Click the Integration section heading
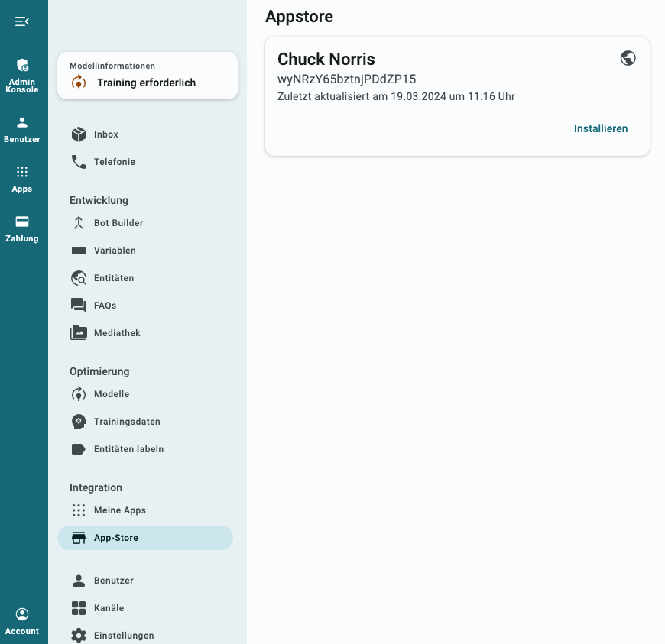This screenshot has height=644, width=665. (x=96, y=487)
